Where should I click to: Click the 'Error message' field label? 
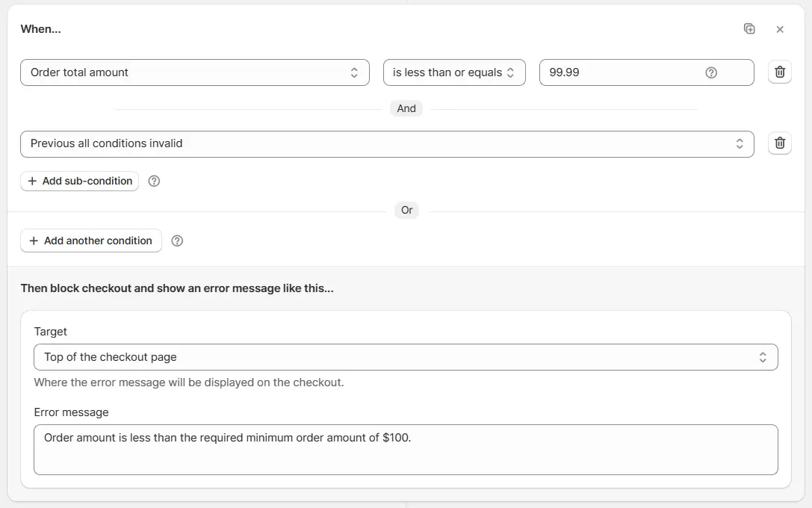click(71, 412)
